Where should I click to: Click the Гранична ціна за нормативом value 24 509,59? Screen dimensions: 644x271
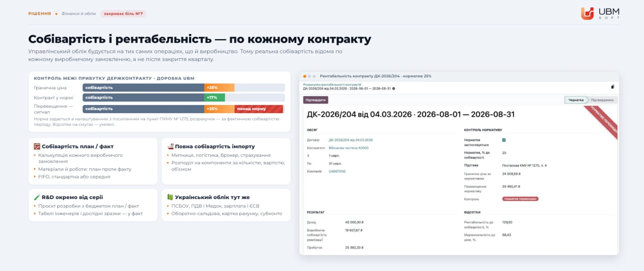tap(511, 174)
